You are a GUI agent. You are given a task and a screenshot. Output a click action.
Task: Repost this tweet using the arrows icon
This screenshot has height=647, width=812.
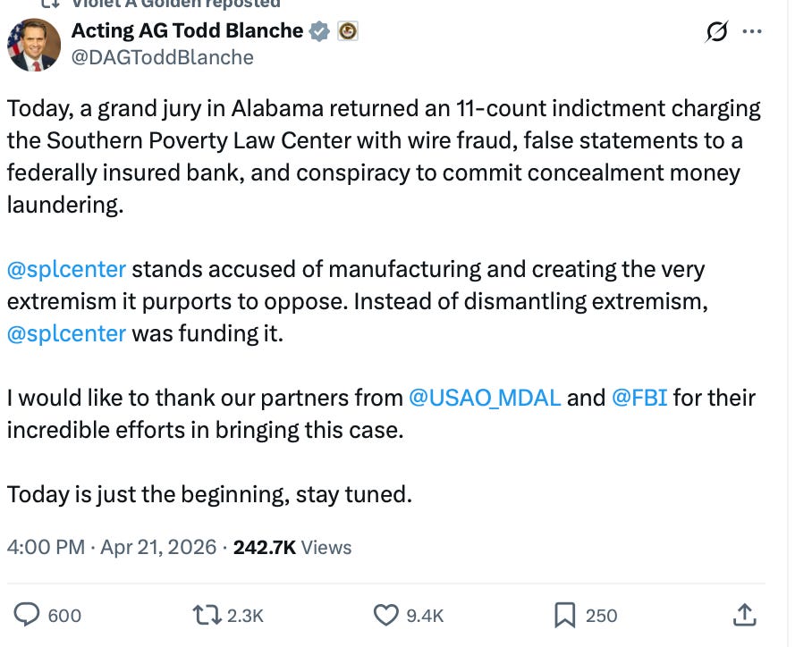[207, 615]
